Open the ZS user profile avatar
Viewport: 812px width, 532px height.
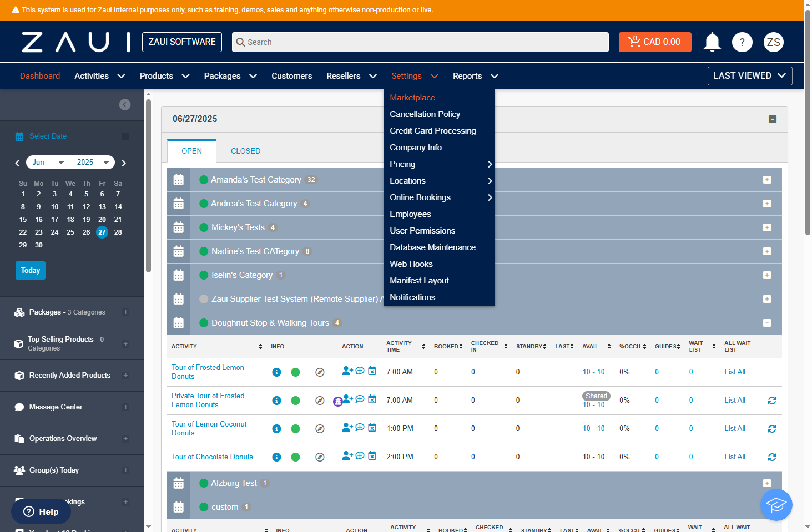(x=774, y=42)
